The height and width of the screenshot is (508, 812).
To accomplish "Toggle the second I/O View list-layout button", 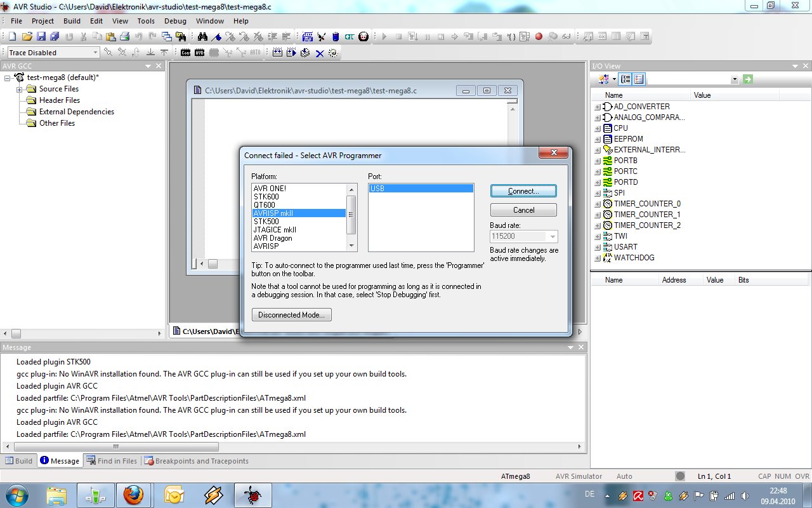I will [x=639, y=79].
